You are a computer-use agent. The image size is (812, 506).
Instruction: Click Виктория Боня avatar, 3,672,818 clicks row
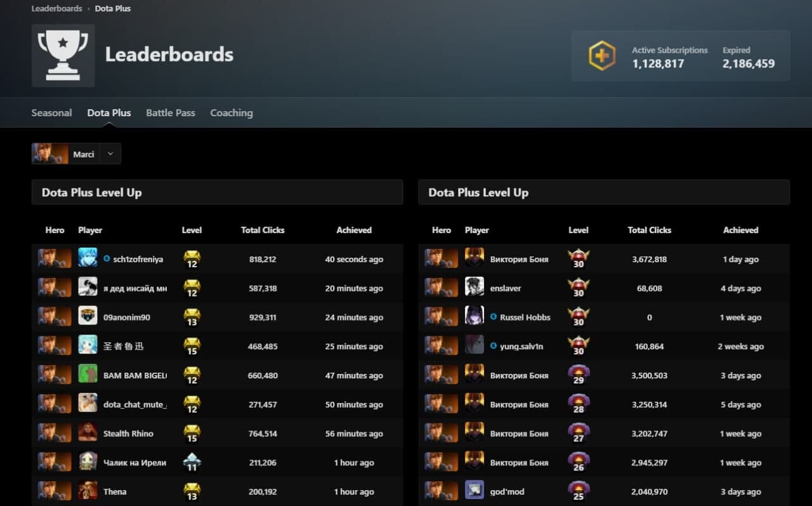(475, 258)
